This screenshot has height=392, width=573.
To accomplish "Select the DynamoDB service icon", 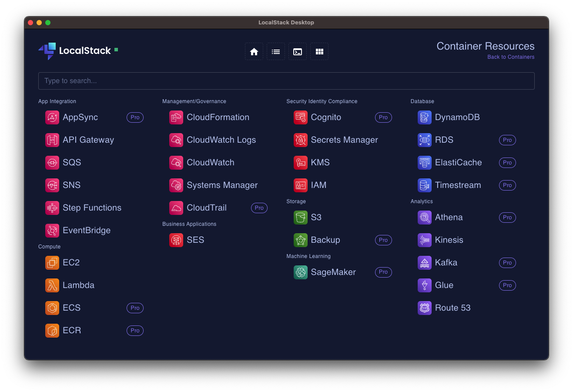I will [x=424, y=117].
